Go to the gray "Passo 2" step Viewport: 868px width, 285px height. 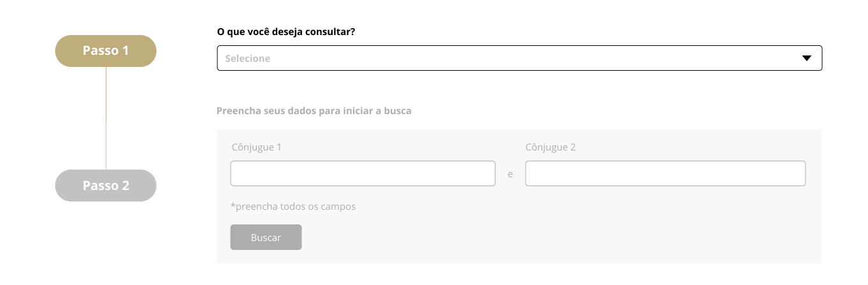point(106,186)
